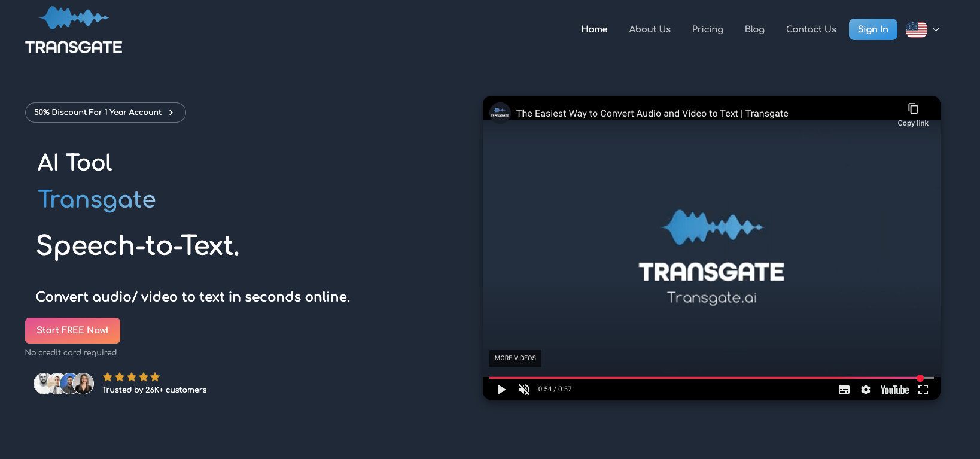Click the 0:54 / 0:57 time display

coord(555,389)
